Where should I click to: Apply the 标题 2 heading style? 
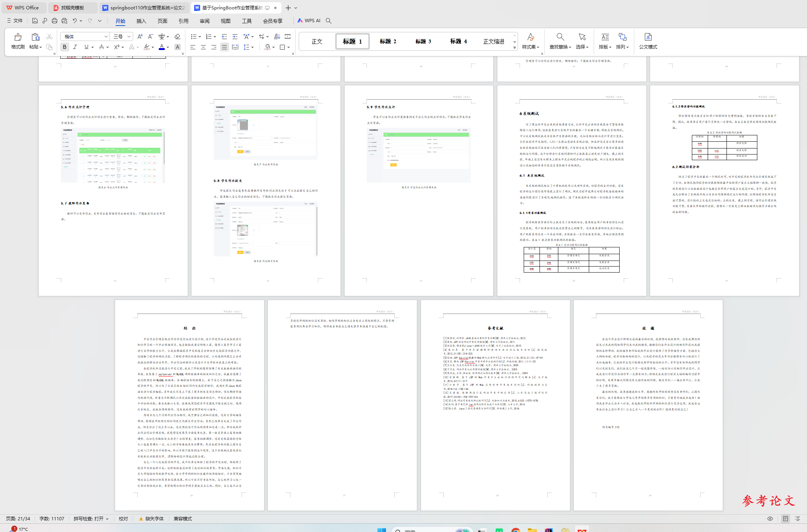(x=388, y=41)
